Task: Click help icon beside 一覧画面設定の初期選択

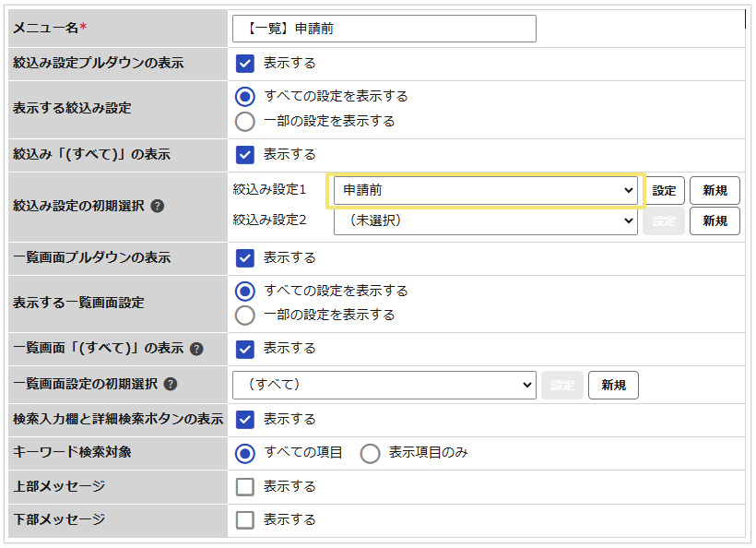Action: [x=171, y=384]
